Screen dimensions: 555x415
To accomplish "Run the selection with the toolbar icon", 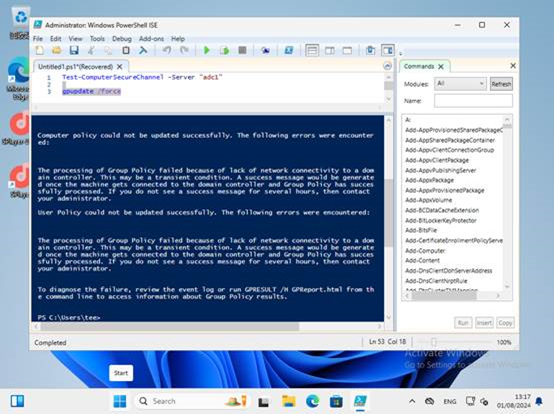I will [x=224, y=50].
